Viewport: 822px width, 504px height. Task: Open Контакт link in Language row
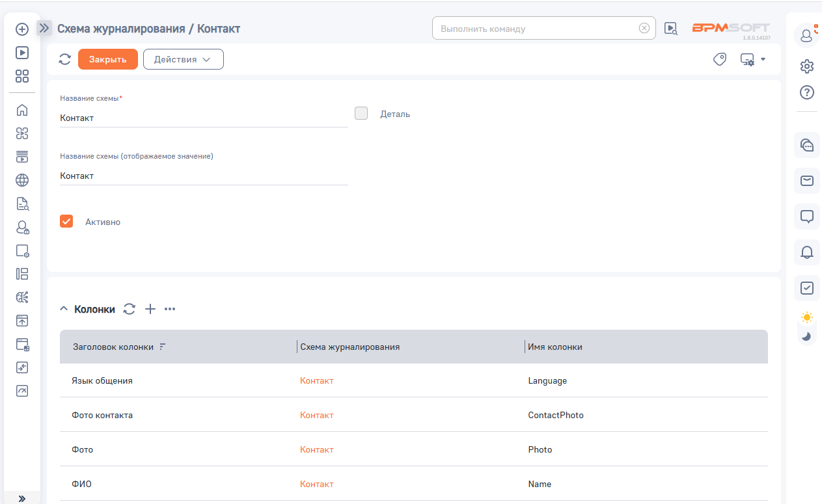[x=316, y=380]
